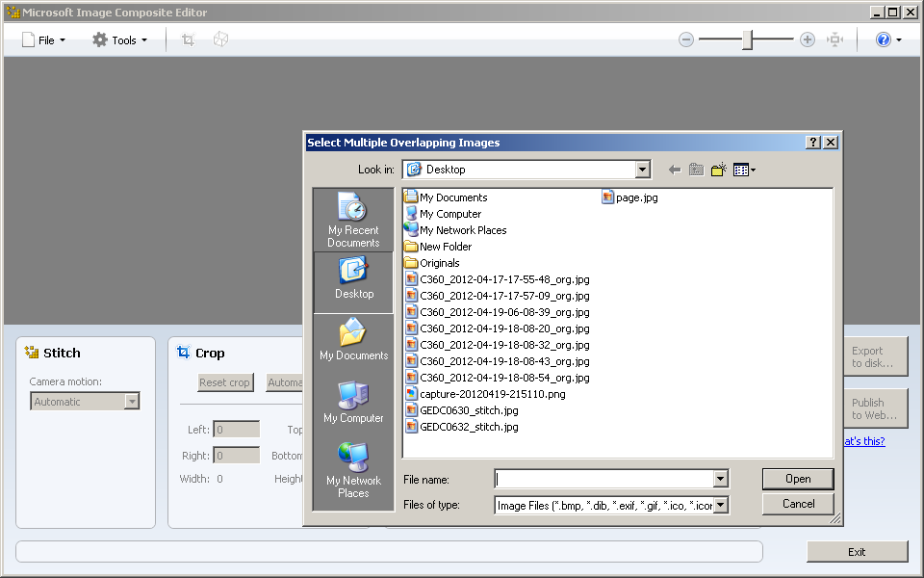The width and height of the screenshot is (924, 578).
Task: Click the Cancel button in dialog
Action: pyautogui.click(x=798, y=504)
